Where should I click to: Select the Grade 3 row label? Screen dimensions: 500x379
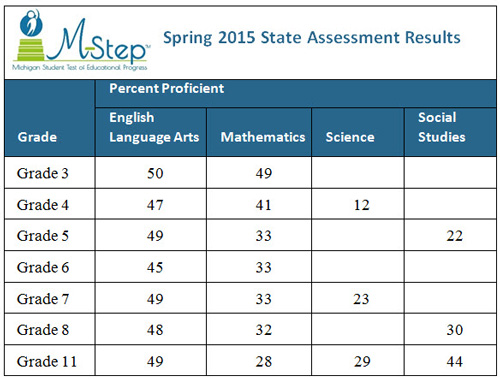pyautogui.click(x=43, y=173)
